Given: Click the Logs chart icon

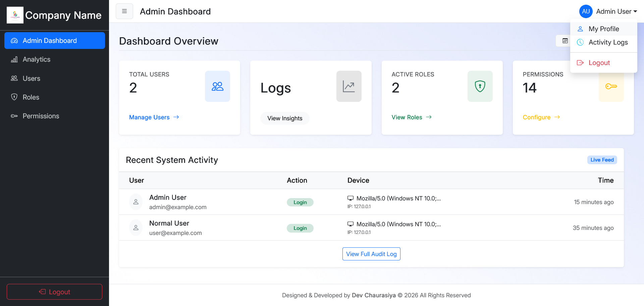Looking at the screenshot, I should tap(348, 86).
